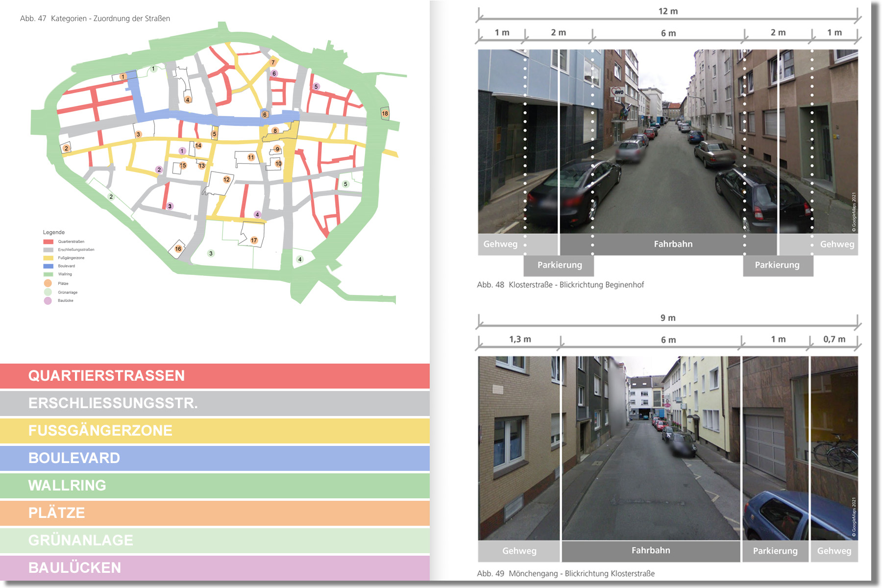
Task: Click orange marker 14 on the map
Action: click(198, 146)
